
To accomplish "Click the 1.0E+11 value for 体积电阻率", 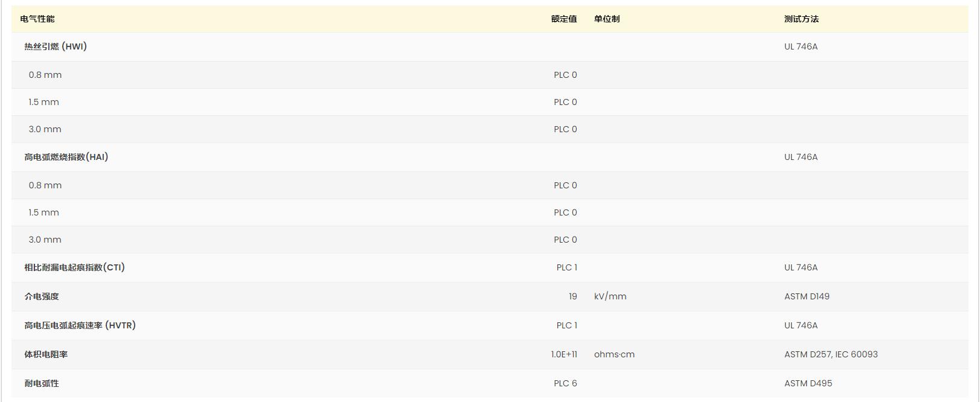I will (563, 354).
